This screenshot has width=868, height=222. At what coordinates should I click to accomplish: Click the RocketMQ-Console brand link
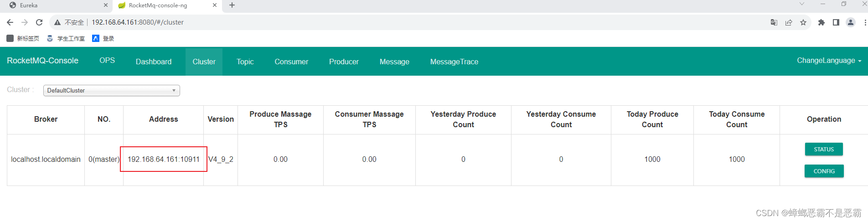tap(43, 61)
